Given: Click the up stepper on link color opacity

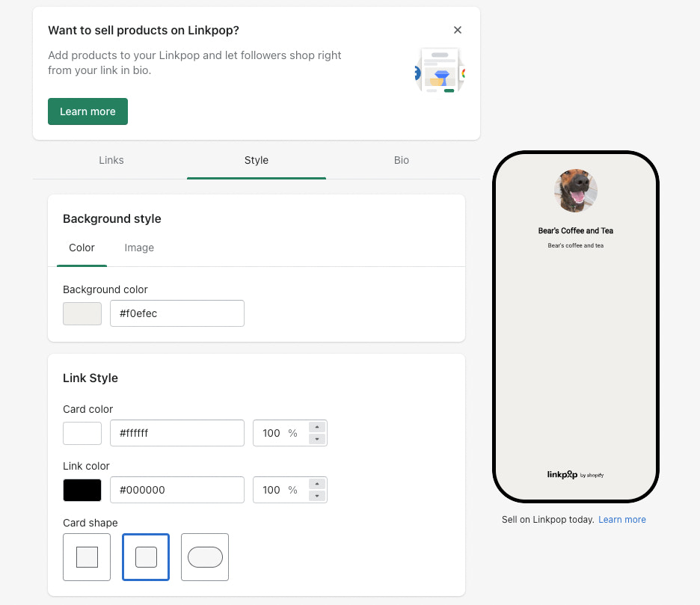Looking at the screenshot, I should click(317, 485).
